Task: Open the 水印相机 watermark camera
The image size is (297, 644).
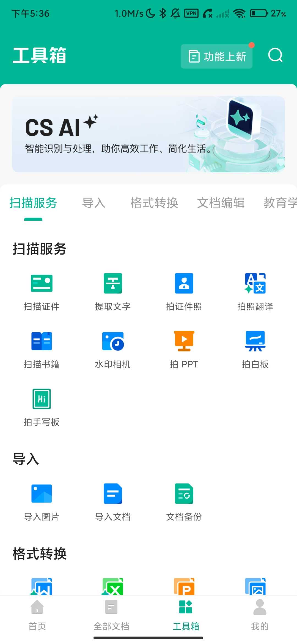Action: point(113,350)
